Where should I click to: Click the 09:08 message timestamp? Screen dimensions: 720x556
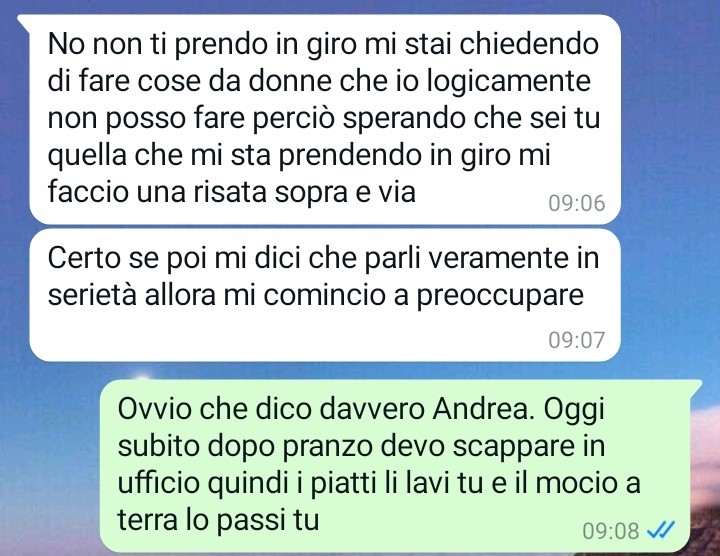click(611, 531)
